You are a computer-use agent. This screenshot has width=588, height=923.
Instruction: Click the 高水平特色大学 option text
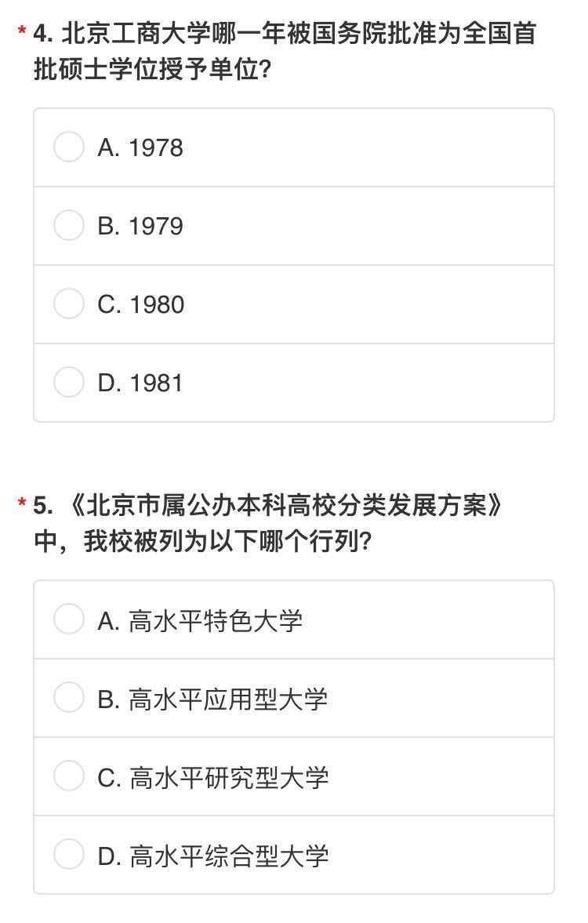click(x=216, y=620)
